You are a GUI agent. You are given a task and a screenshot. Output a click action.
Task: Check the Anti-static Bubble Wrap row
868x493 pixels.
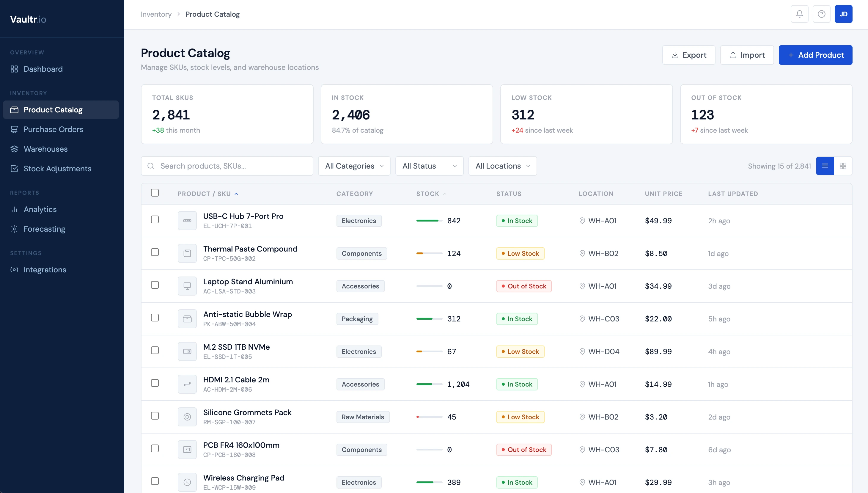(155, 318)
